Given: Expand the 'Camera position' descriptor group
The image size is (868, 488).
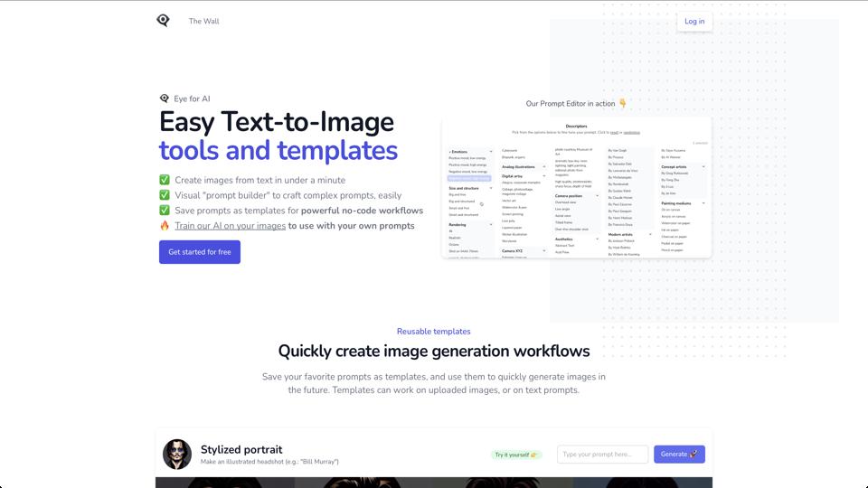Looking at the screenshot, I should point(598,195).
